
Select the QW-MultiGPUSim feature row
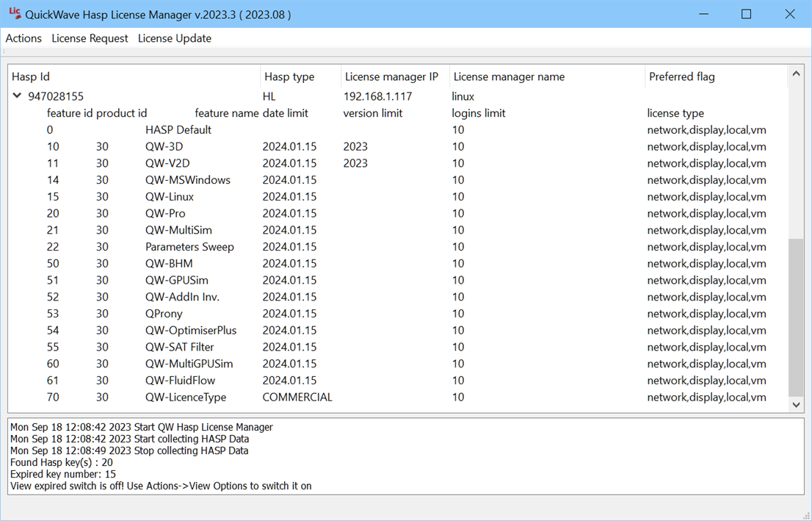pyautogui.click(x=398, y=364)
